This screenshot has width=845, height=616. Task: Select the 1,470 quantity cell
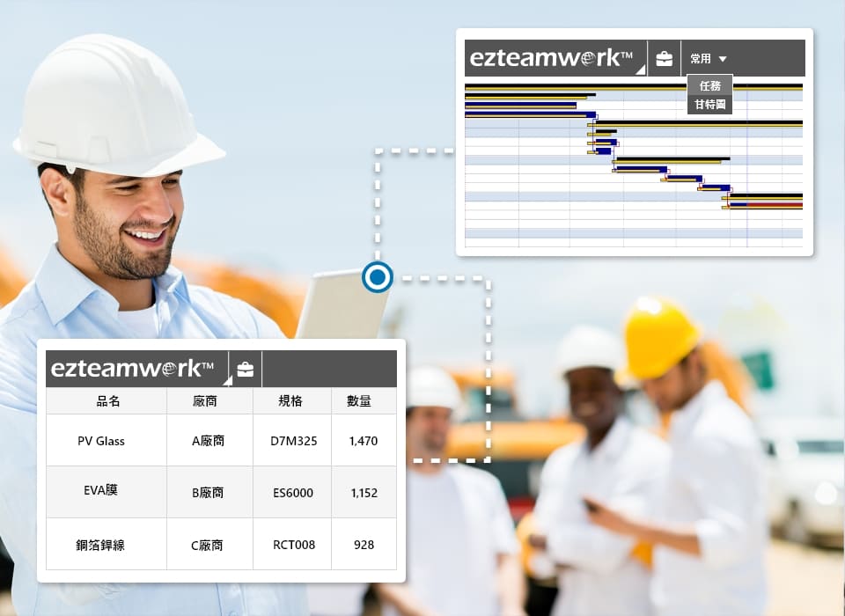pos(364,440)
